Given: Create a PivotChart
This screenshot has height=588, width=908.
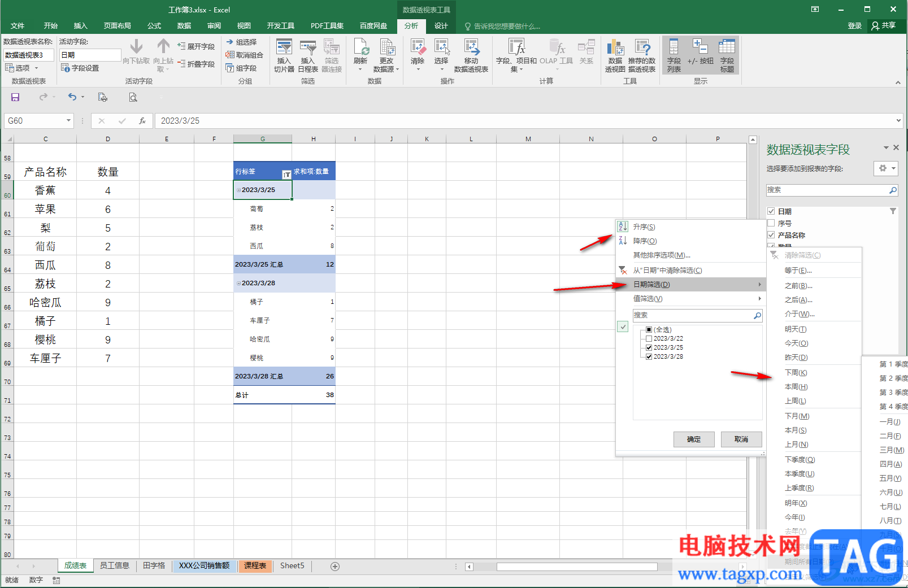Looking at the screenshot, I should 615,55.
